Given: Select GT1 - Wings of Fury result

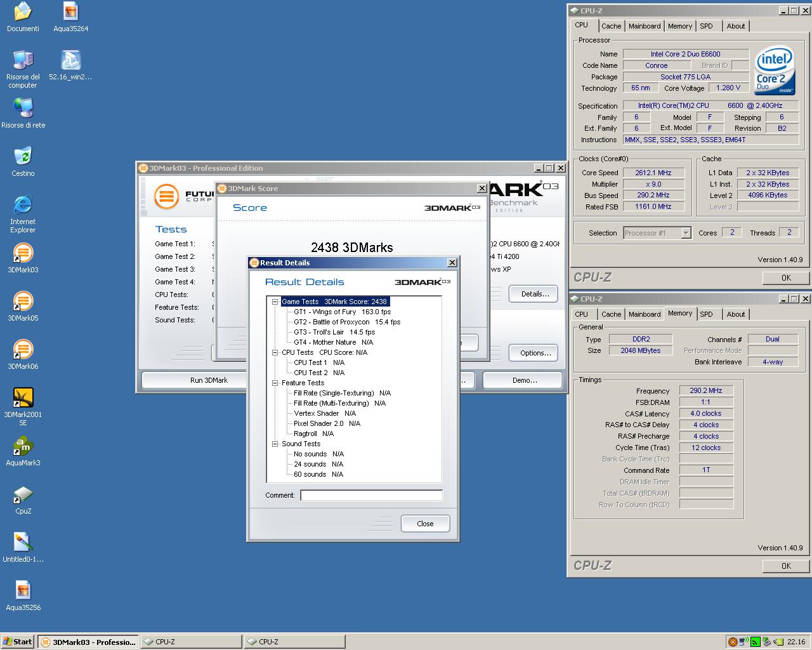Looking at the screenshot, I should click(342, 312).
